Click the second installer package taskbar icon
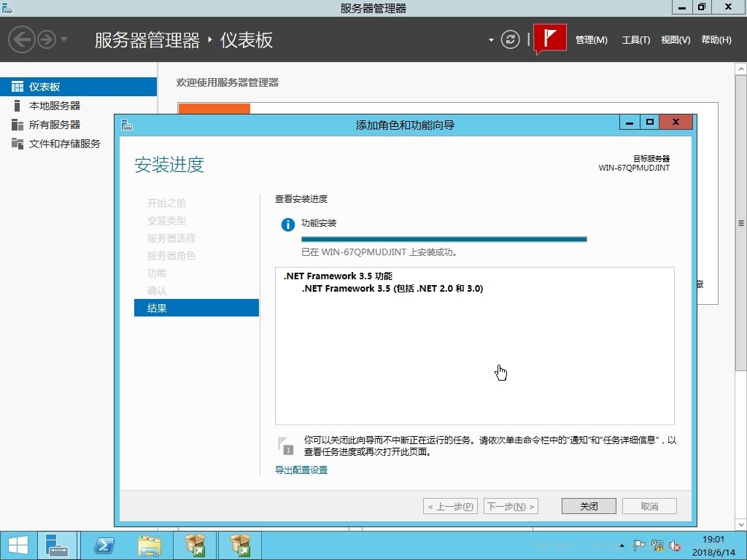 [239, 545]
